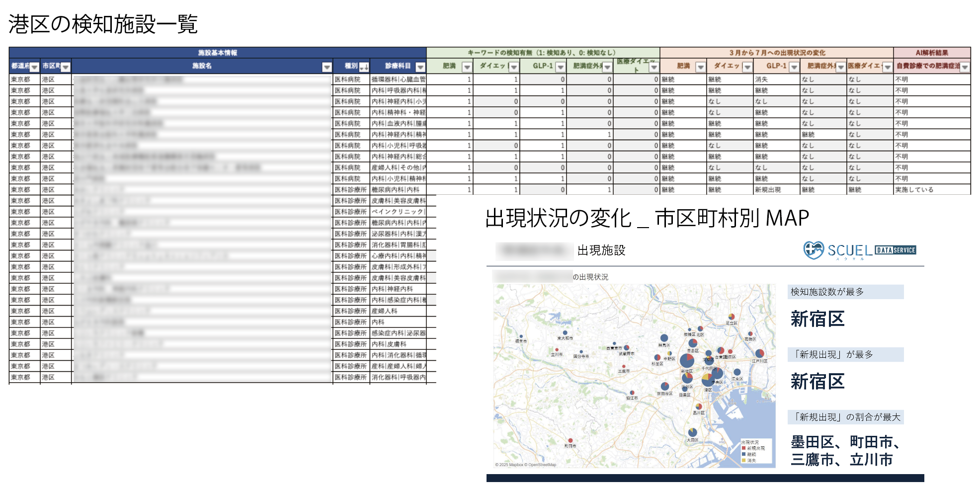Click the OpenStreetMap attribution link
Image resolution: width=980 pixels, height=491 pixels.
[x=542, y=465]
